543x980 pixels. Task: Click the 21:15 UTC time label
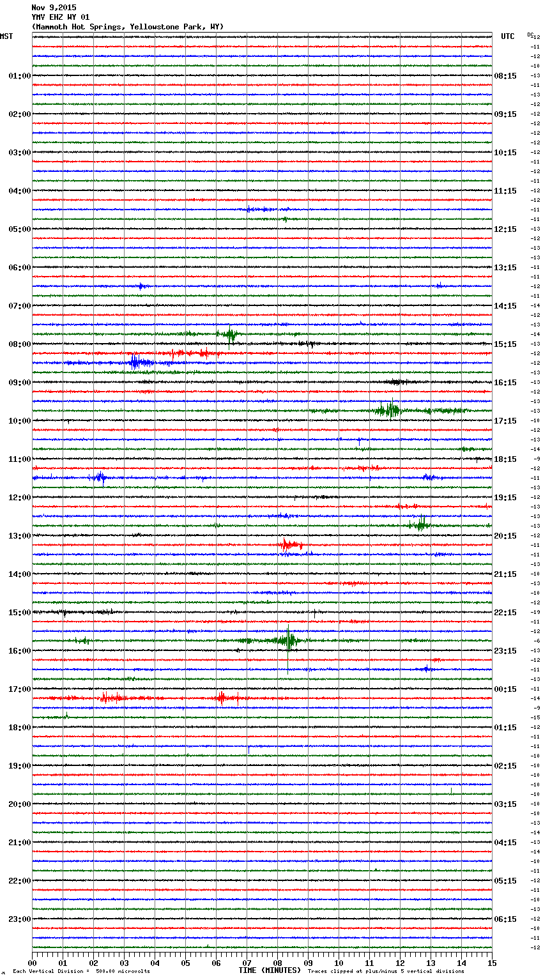pyautogui.click(x=505, y=574)
